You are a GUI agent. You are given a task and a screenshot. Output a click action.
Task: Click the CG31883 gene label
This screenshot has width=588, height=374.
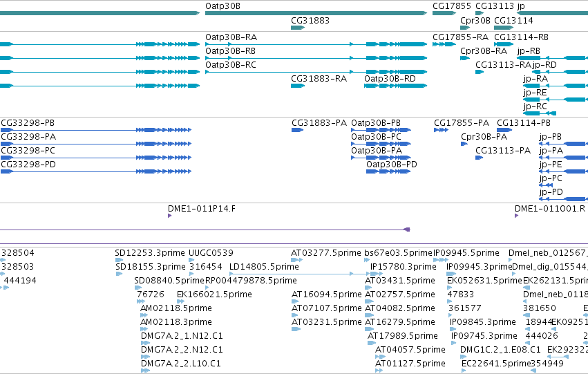pos(310,21)
